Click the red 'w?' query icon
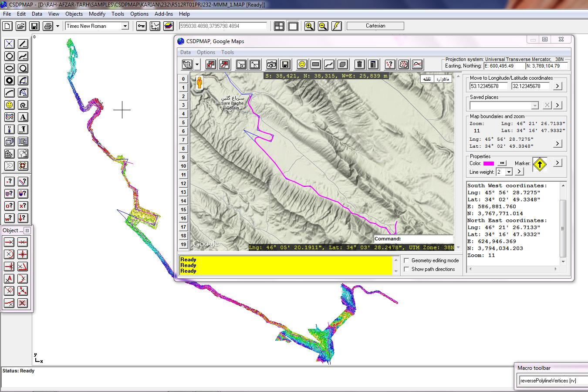 point(10,218)
